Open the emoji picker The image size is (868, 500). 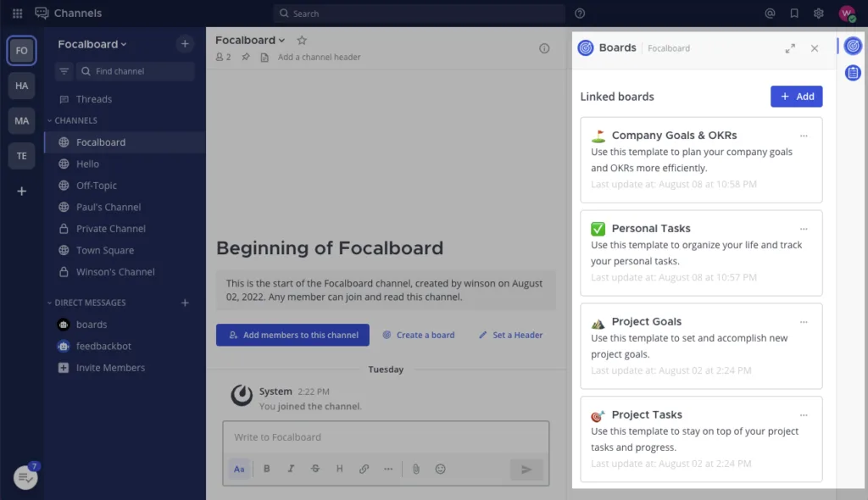pyautogui.click(x=440, y=469)
